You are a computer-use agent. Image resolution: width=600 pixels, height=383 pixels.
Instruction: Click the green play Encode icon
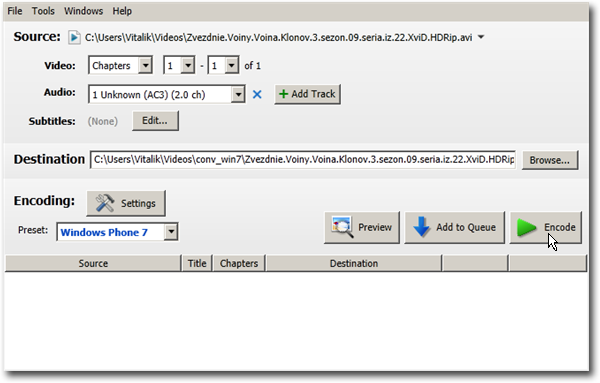(526, 227)
